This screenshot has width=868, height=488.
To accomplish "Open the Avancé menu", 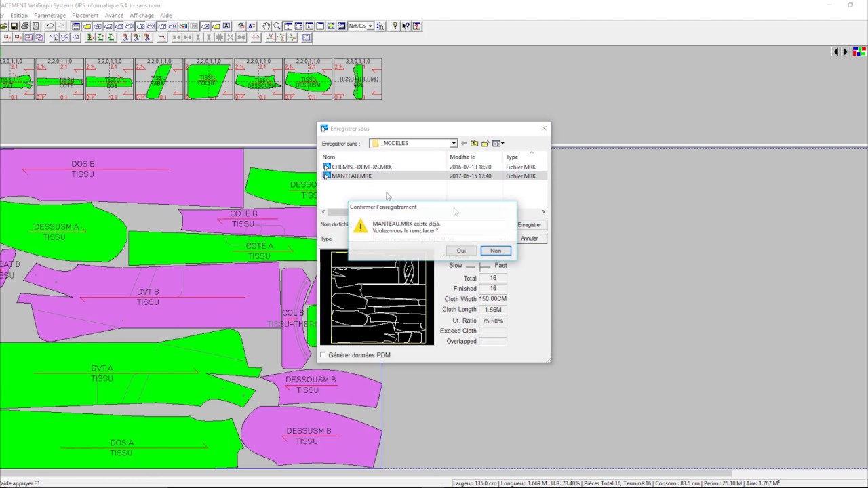I will click(x=114, y=15).
